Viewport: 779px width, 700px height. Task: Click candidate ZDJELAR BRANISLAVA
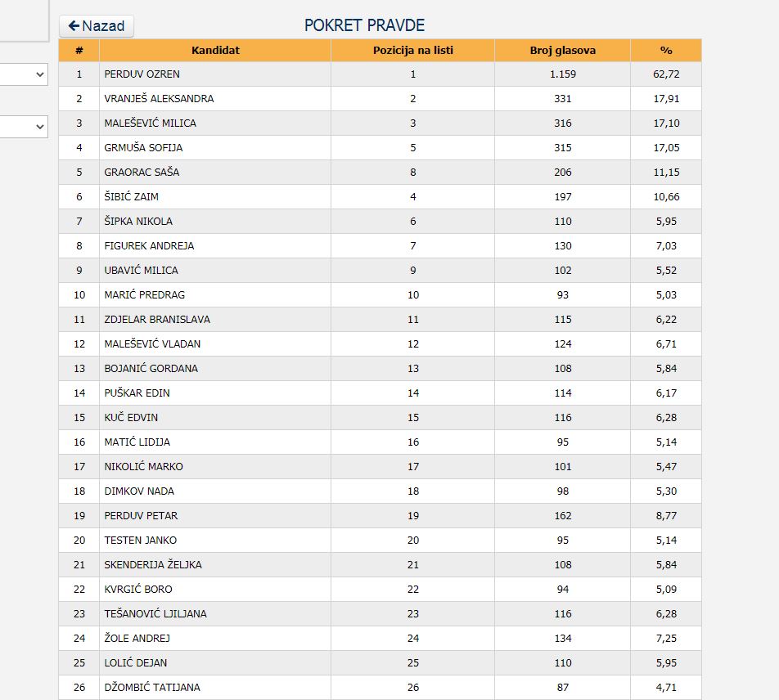point(157,320)
